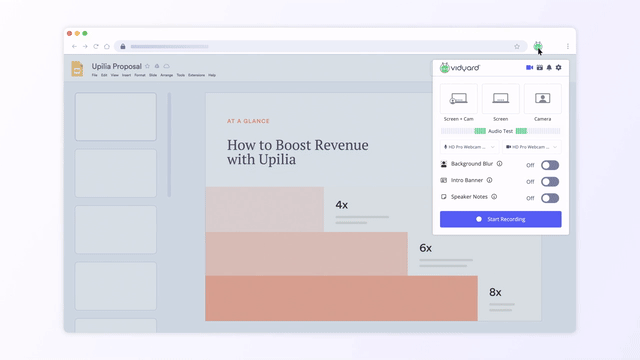This screenshot has width=640, height=360.
Task: Open the Format menu
Action: (140, 75)
